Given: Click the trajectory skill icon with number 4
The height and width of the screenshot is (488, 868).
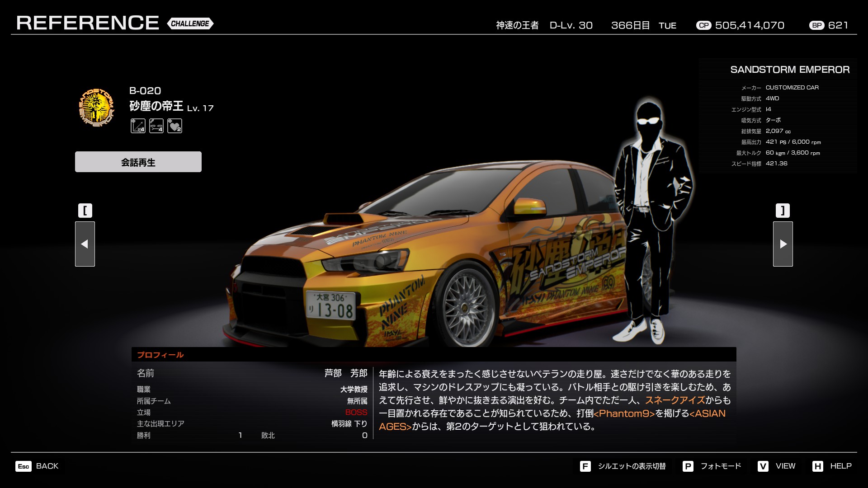Looking at the screenshot, I should click(138, 126).
